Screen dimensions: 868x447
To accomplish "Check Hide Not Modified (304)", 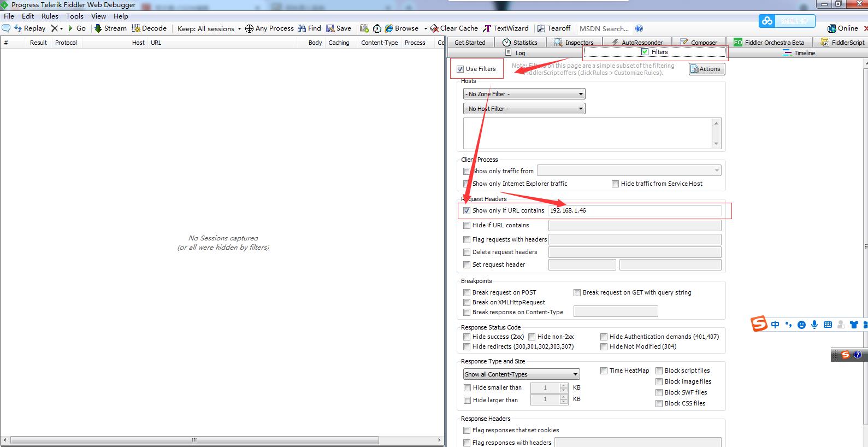I will (x=604, y=346).
